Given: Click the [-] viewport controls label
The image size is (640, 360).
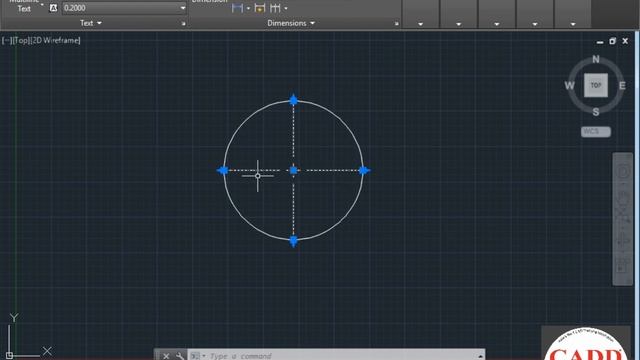Looking at the screenshot, I should (x=7, y=40).
